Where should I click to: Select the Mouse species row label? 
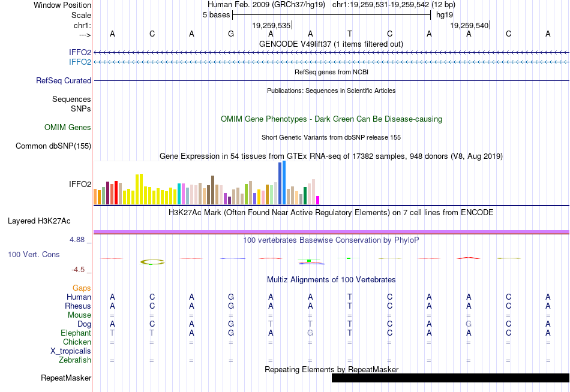point(79,315)
